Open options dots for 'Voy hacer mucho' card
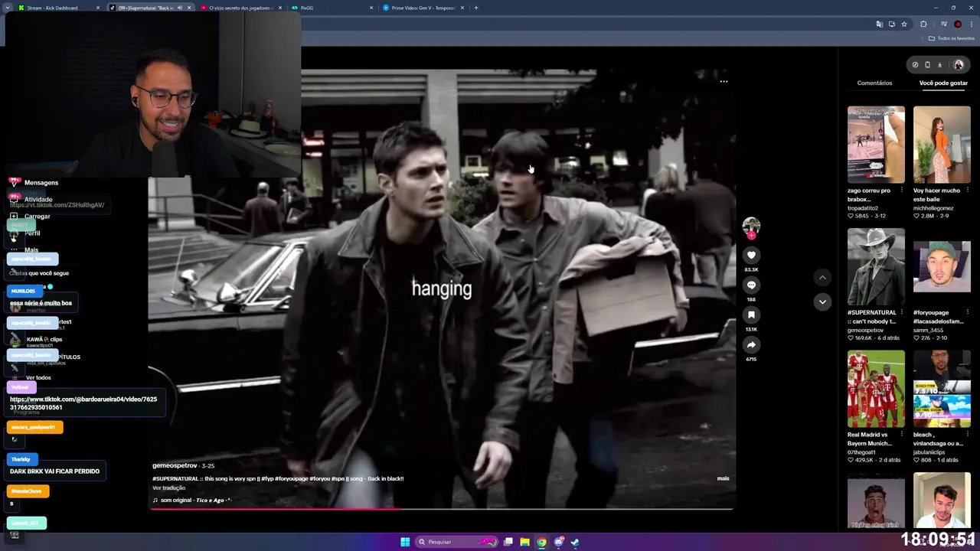The height and width of the screenshot is (551, 980). pos(967,191)
